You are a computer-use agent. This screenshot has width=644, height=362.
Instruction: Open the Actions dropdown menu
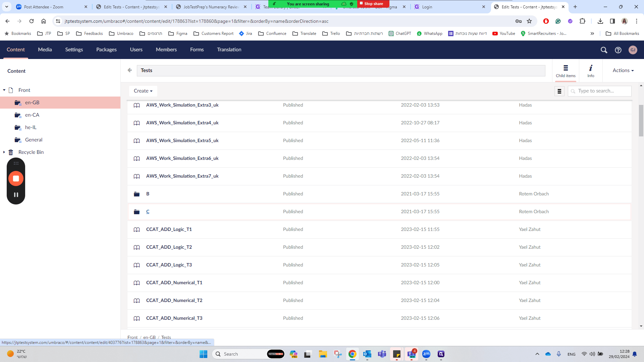tap(623, 70)
